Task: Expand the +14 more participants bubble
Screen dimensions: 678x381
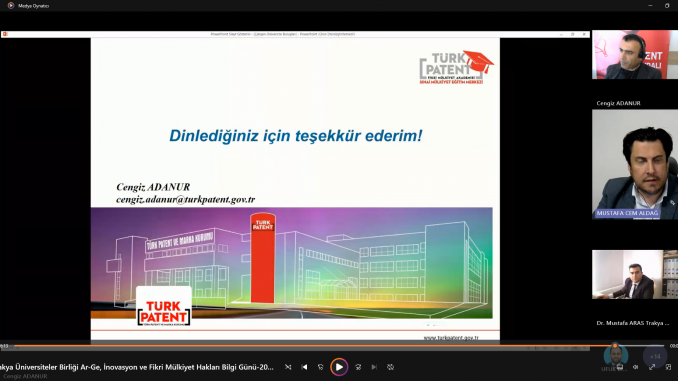Action: click(655, 356)
